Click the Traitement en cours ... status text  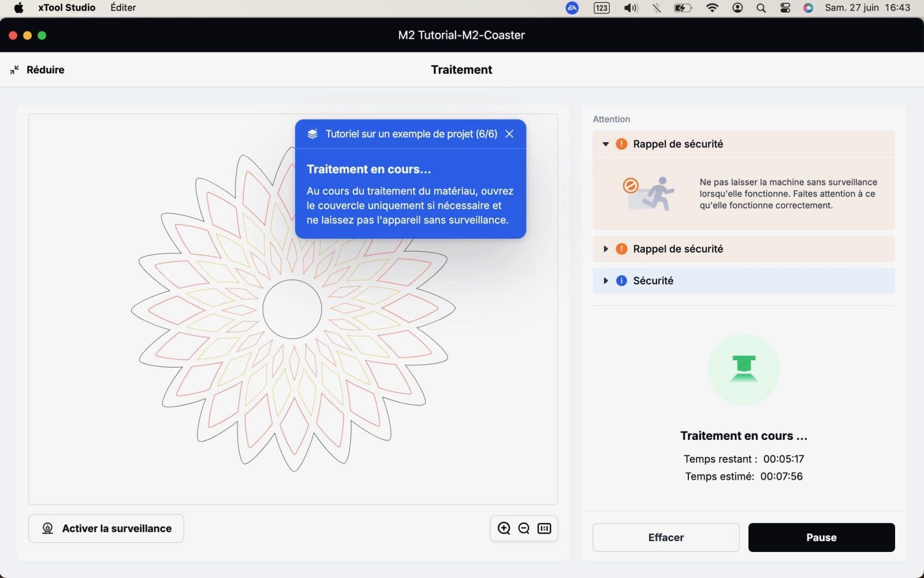tap(744, 436)
